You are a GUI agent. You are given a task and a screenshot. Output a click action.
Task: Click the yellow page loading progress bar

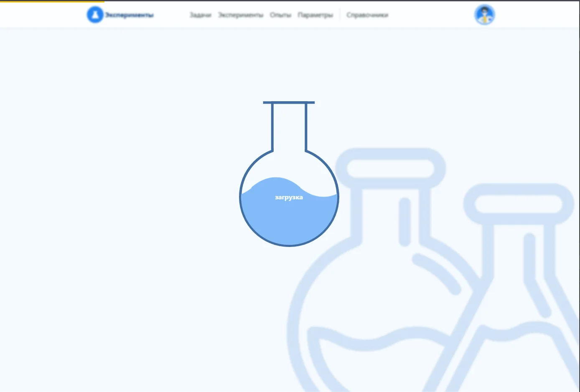click(x=52, y=1)
